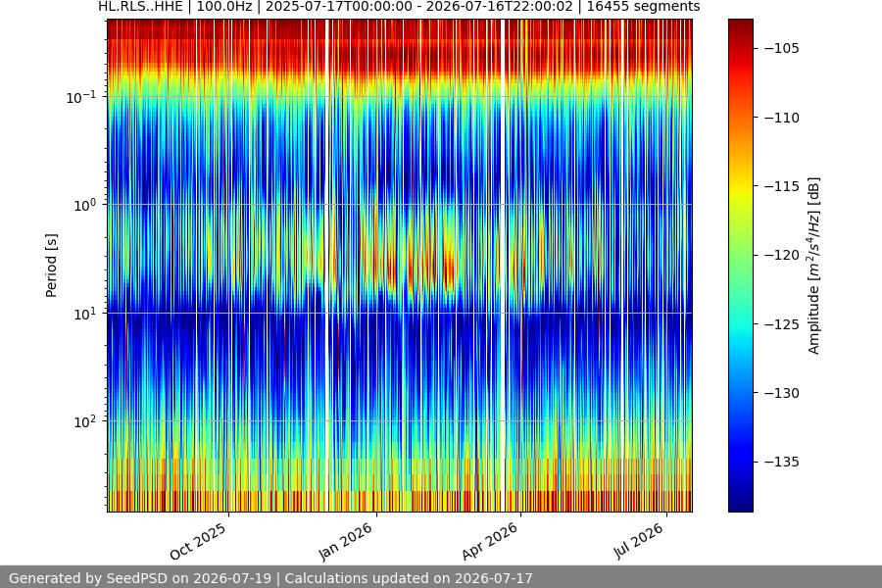The height and width of the screenshot is (588, 882).
Task: Click the -110 colorbar tick value
Action: click(x=782, y=118)
